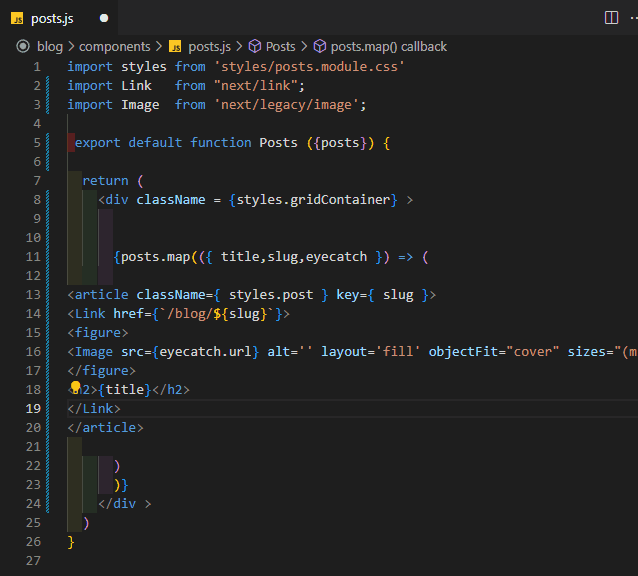Click the Posts function symbol cube icon
This screenshot has width=638, height=576.
click(255, 46)
